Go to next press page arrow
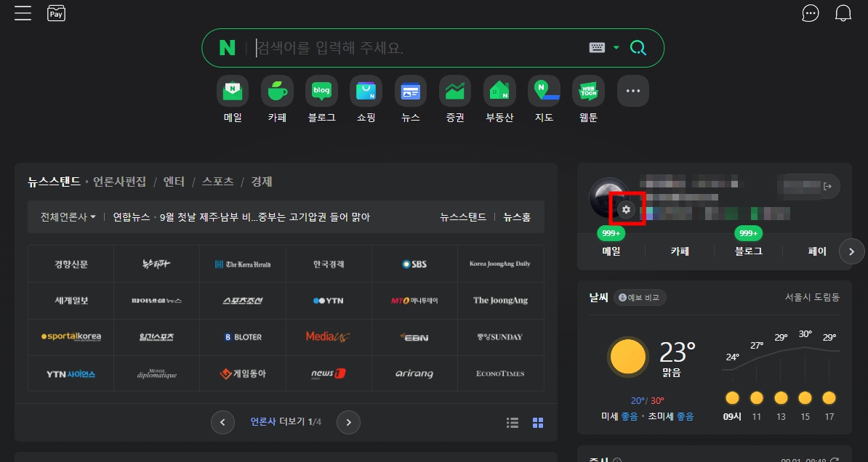Screen dimensions: 868x462 coord(349,422)
